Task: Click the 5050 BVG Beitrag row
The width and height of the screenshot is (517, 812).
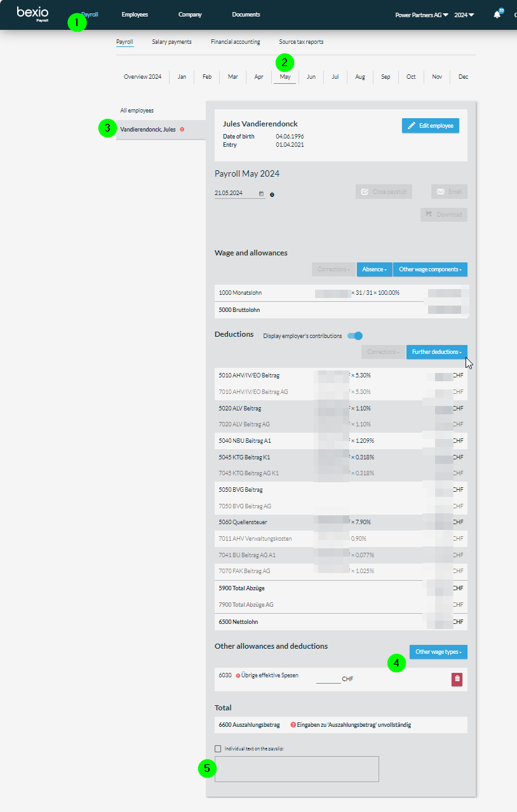Action: tap(341, 490)
